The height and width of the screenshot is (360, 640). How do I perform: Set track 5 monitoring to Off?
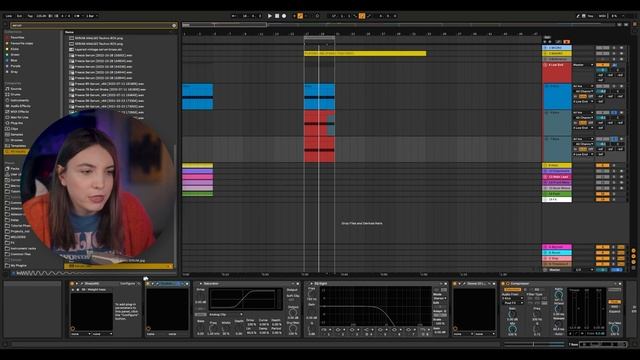click(x=591, y=96)
